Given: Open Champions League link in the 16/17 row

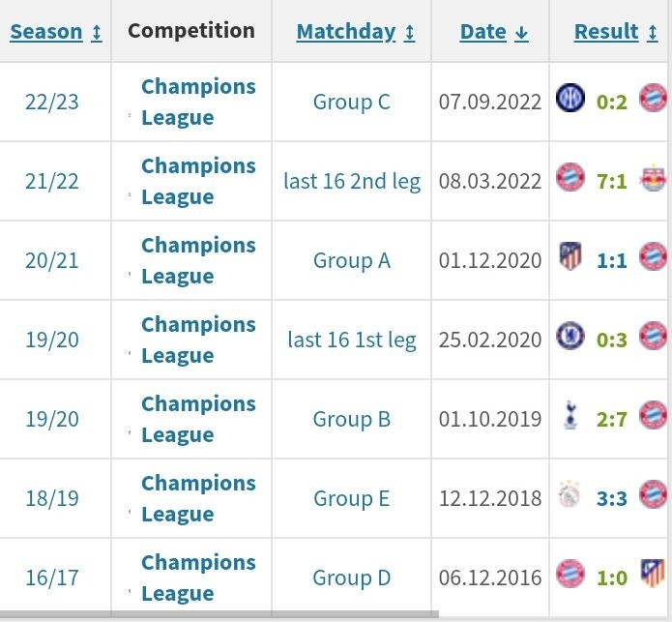Looking at the screenshot, I should tap(198, 578).
